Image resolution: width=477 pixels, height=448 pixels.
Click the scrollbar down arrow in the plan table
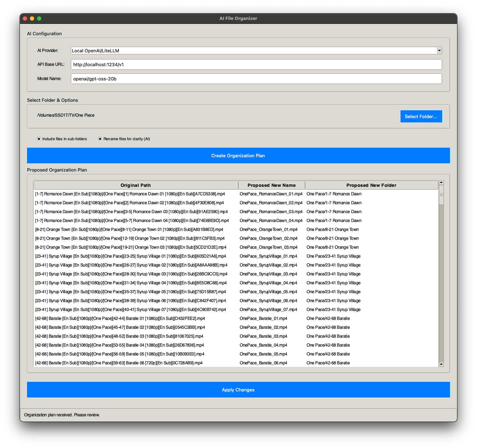click(x=441, y=365)
